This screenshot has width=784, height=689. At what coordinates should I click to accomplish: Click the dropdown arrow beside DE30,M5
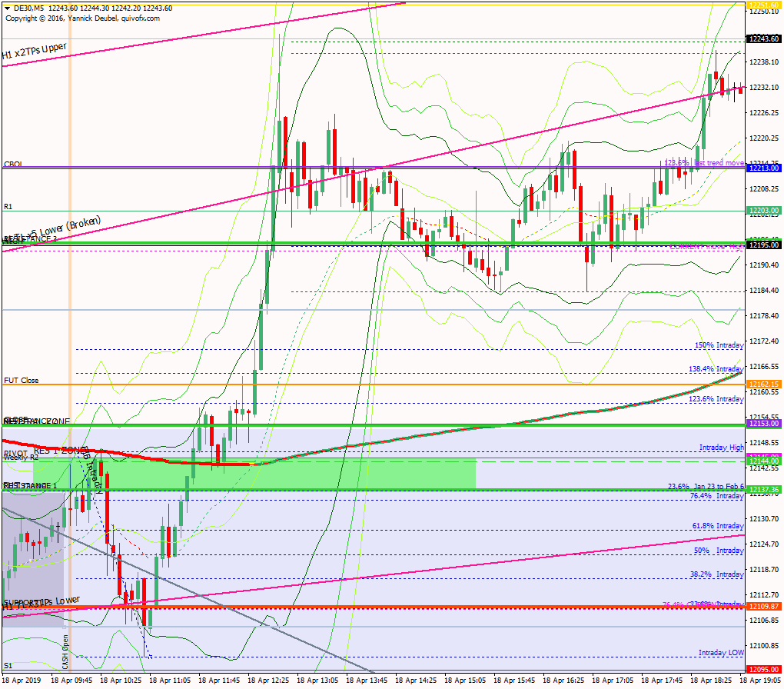pos(7,8)
